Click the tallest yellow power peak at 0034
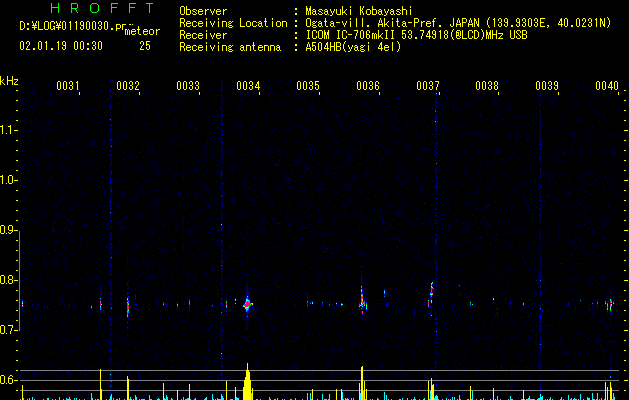The image size is (629, 400). tap(248, 382)
